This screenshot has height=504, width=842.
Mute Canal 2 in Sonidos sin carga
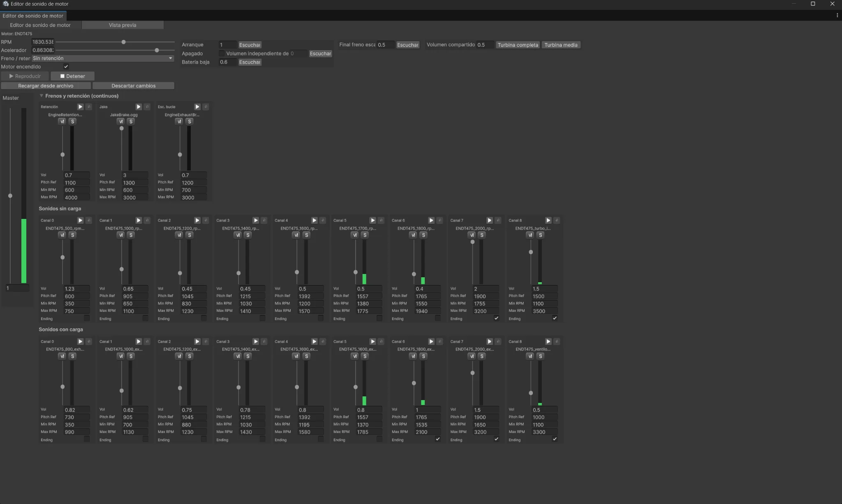[179, 235]
